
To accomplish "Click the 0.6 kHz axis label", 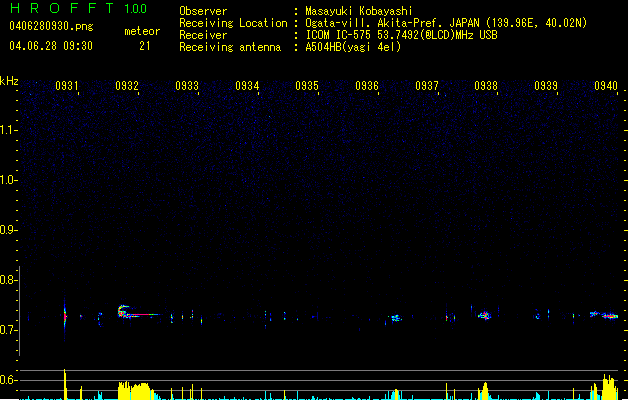I will [x=8, y=380].
